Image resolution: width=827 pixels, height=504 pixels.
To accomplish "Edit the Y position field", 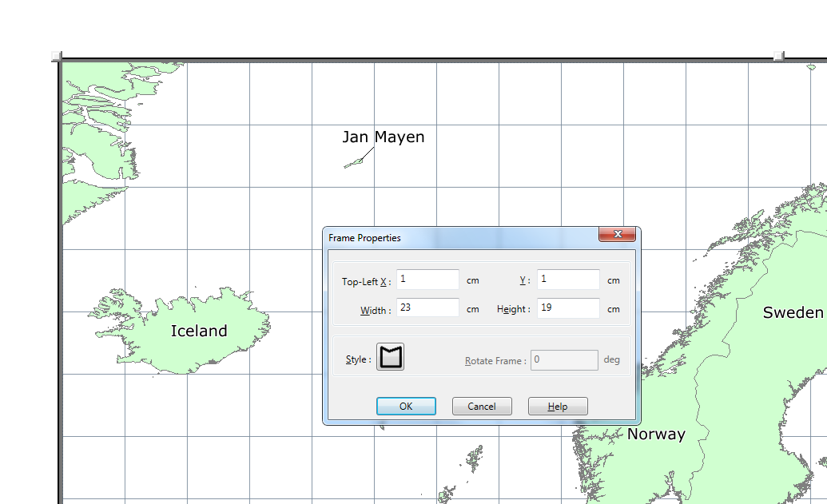I will tap(568, 280).
